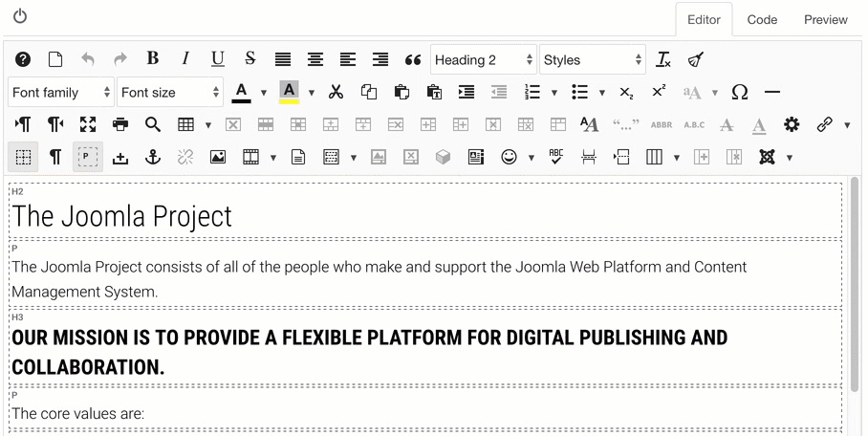Expand bullet list style options
868x436 pixels.
[601, 93]
